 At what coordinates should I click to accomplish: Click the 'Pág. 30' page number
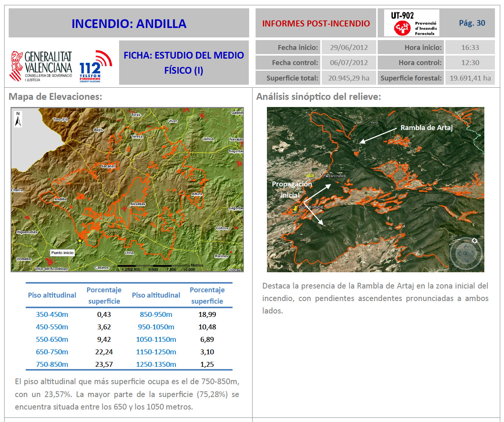[x=472, y=23]
